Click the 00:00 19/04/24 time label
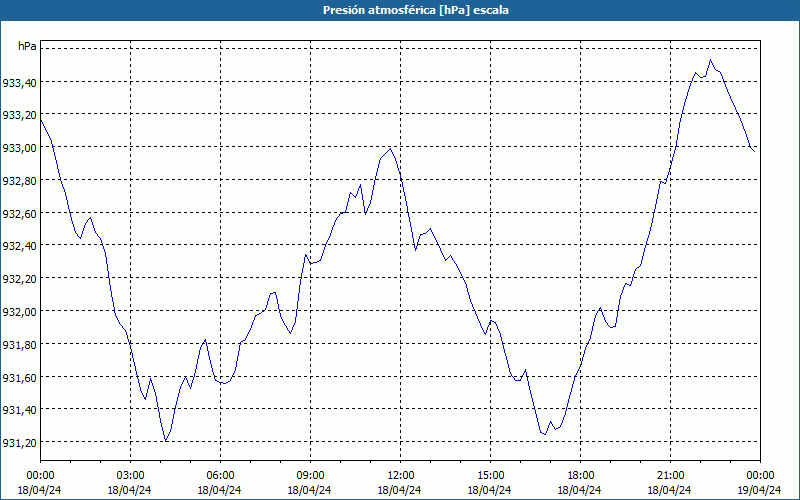 coord(760,483)
